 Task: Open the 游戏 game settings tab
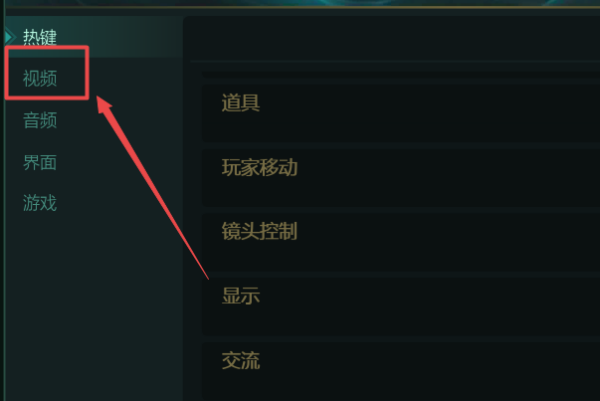click(x=40, y=202)
